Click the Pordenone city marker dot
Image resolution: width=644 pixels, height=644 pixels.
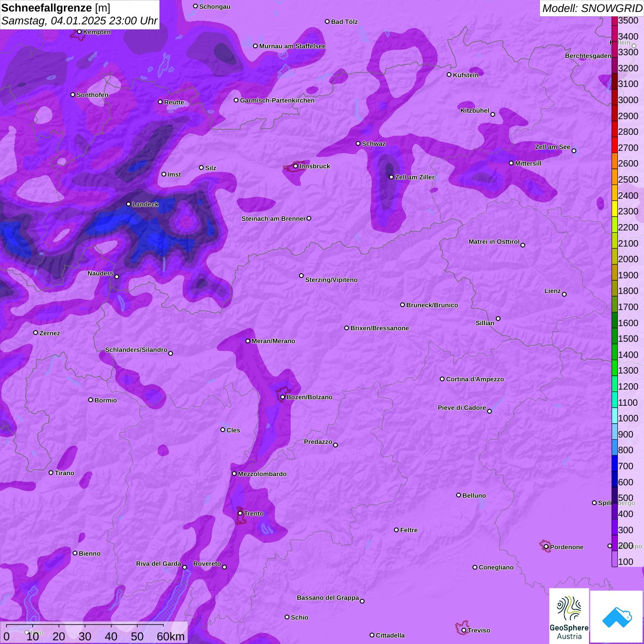tap(546, 547)
